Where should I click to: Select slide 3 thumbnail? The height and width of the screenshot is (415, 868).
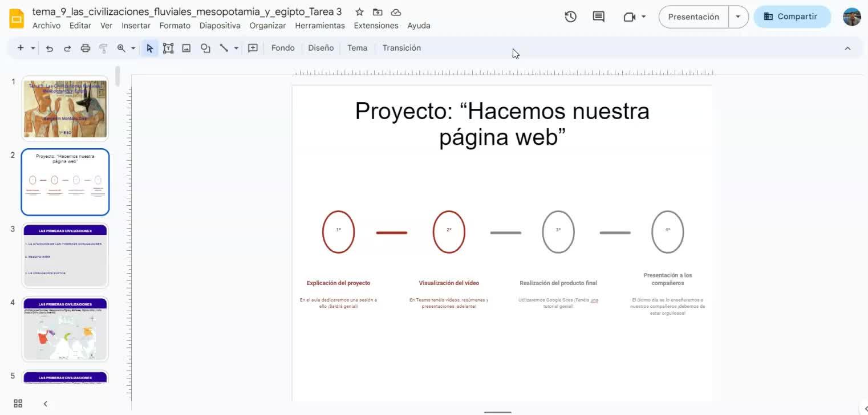click(65, 255)
